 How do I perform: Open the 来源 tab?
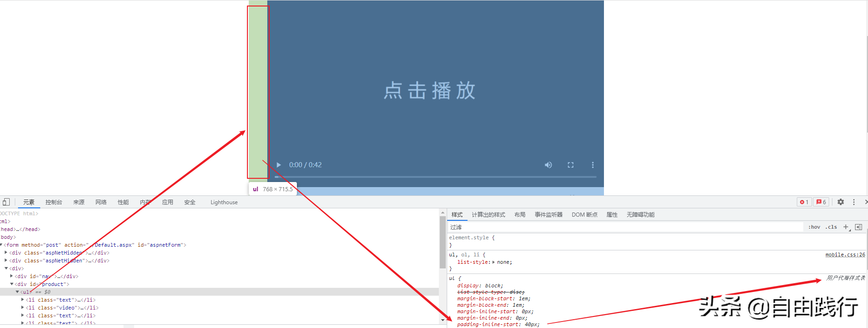tap(79, 202)
